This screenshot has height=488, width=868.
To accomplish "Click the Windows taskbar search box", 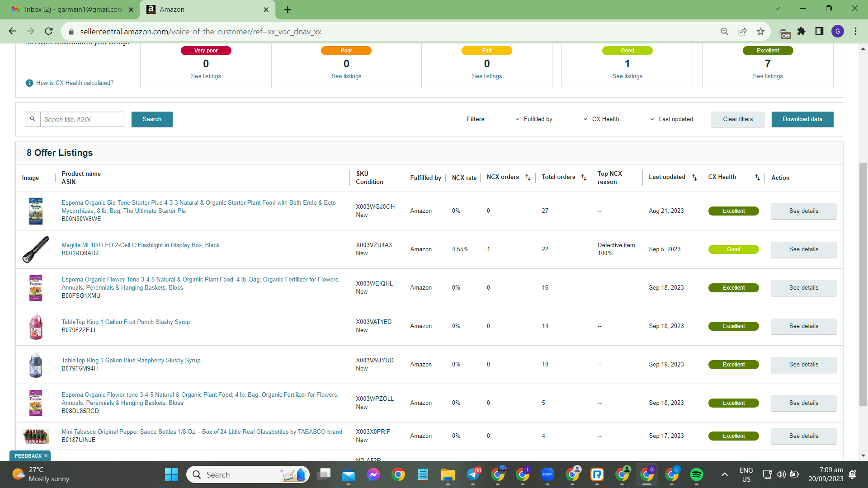I will (x=248, y=475).
